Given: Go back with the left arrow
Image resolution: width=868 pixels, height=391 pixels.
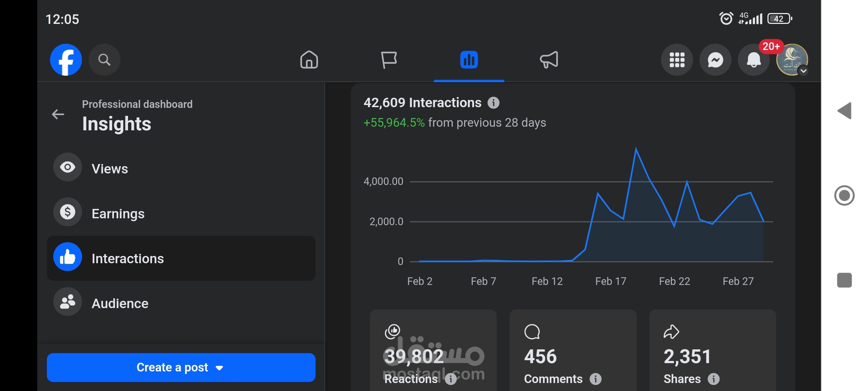Looking at the screenshot, I should 58,114.
